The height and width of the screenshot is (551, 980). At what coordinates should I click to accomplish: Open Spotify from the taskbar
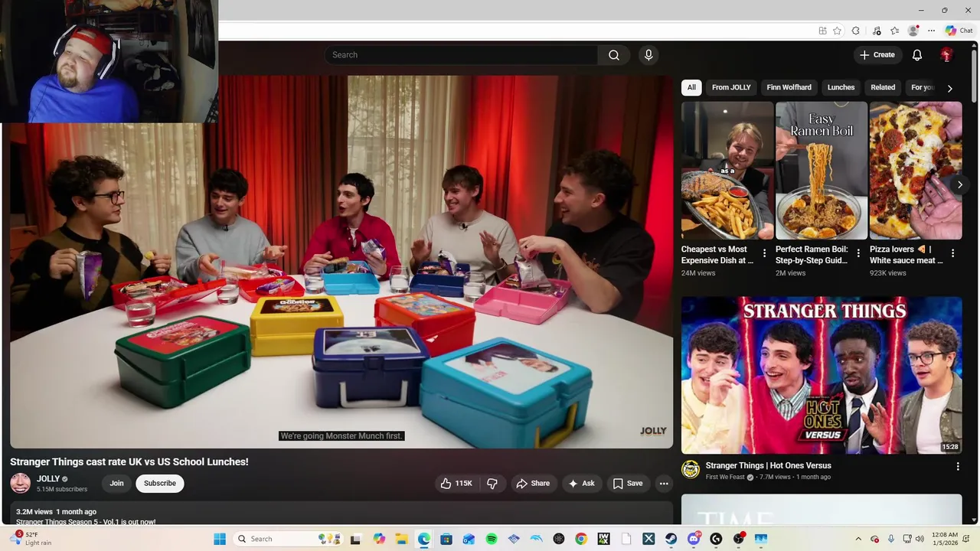coord(492,539)
